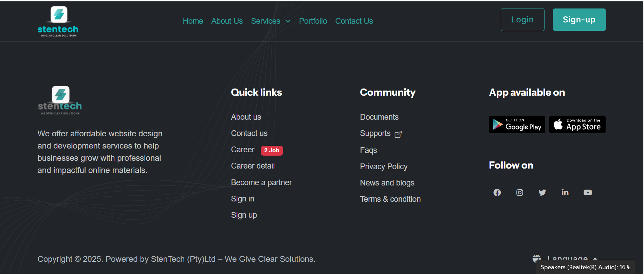Click the Stentech logo in header
This screenshot has width=644, height=274.
point(58,21)
